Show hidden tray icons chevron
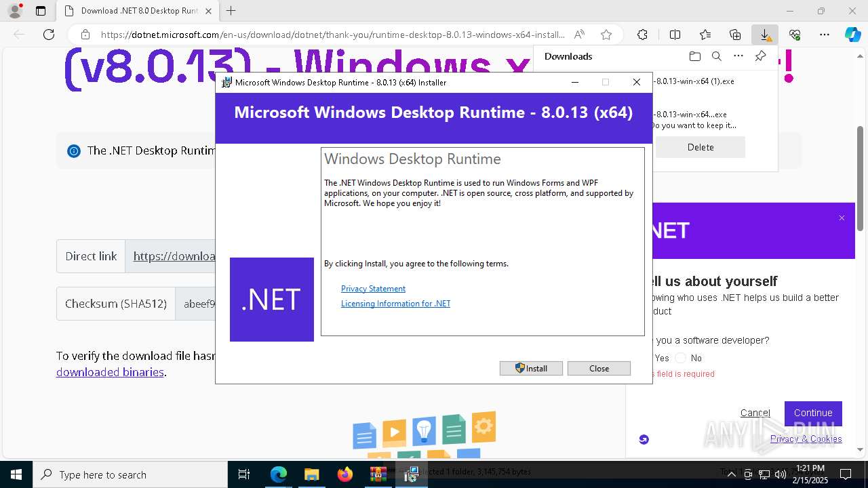 [731, 474]
